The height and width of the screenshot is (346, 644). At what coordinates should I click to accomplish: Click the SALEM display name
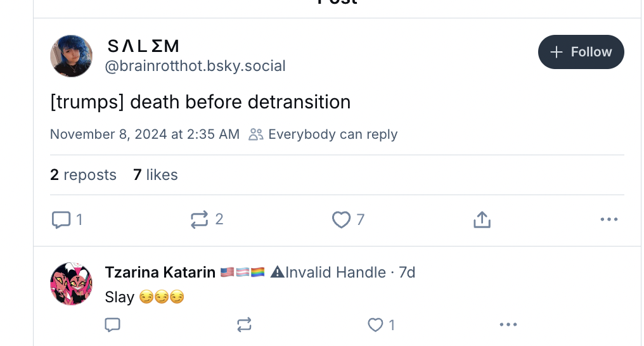click(x=143, y=46)
